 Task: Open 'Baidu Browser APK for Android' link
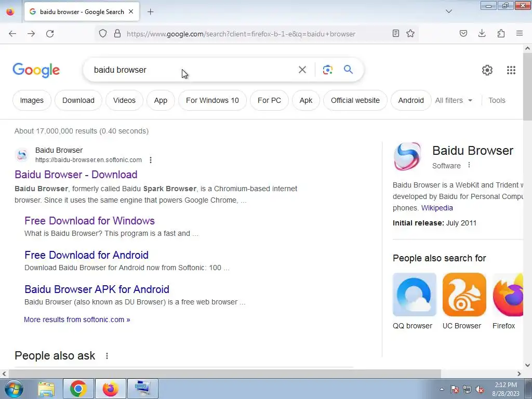(97, 289)
